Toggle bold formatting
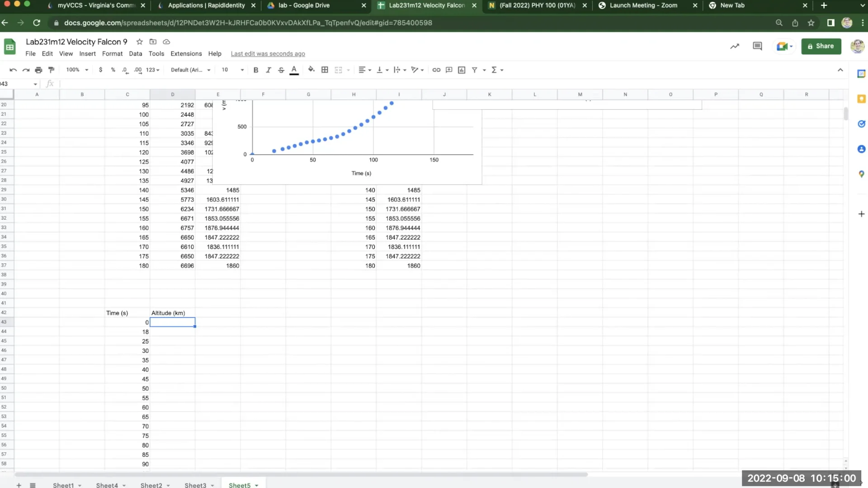 256,70
